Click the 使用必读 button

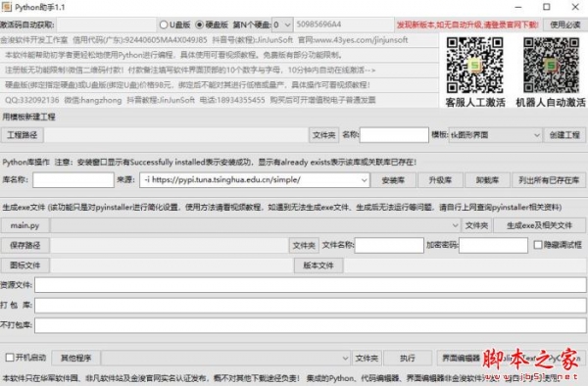click(565, 25)
